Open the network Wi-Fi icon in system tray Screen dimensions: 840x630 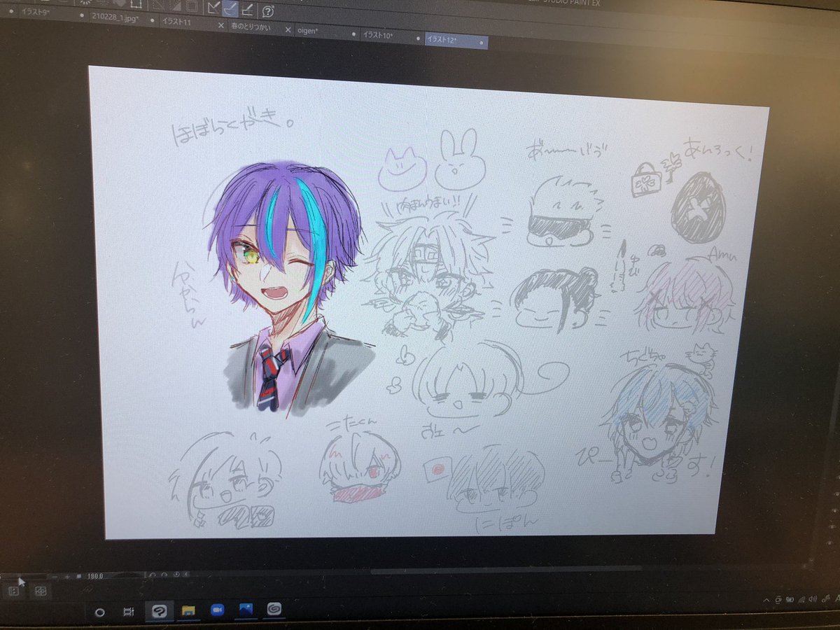[802, 600]
